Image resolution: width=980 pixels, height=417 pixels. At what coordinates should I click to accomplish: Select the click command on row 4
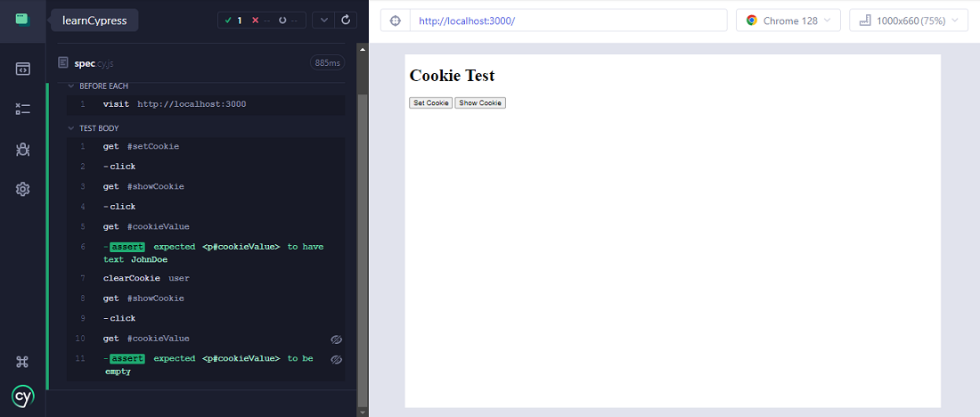(206, 207)
